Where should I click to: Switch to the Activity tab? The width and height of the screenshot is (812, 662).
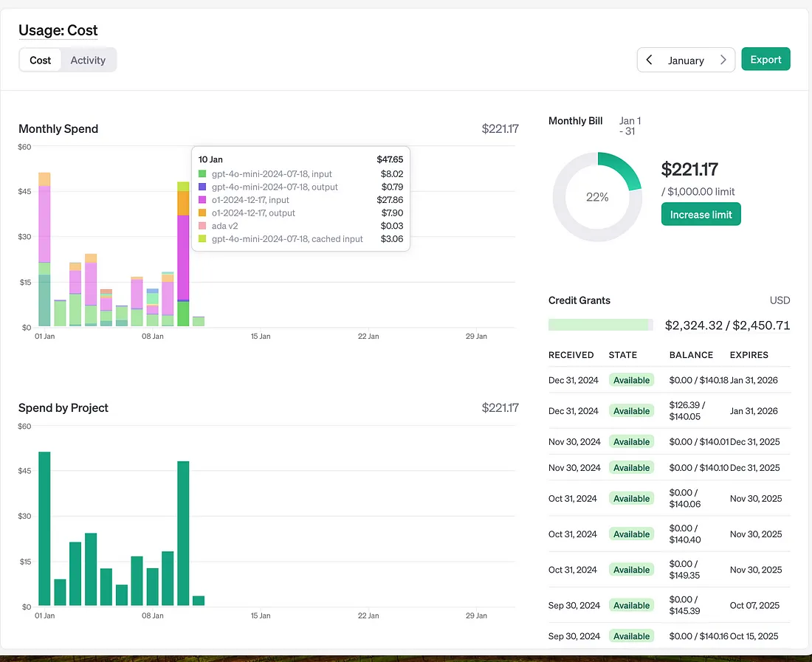pos(88,60)
